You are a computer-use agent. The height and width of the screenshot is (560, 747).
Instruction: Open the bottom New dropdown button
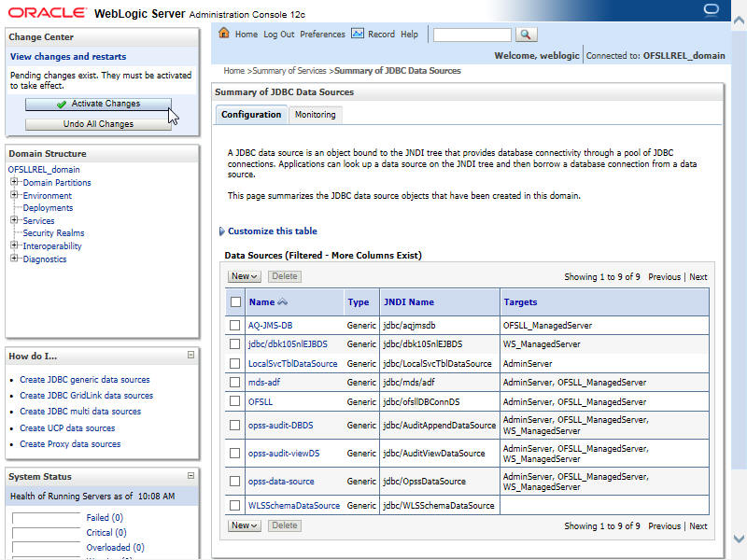[x=244, y=525]
